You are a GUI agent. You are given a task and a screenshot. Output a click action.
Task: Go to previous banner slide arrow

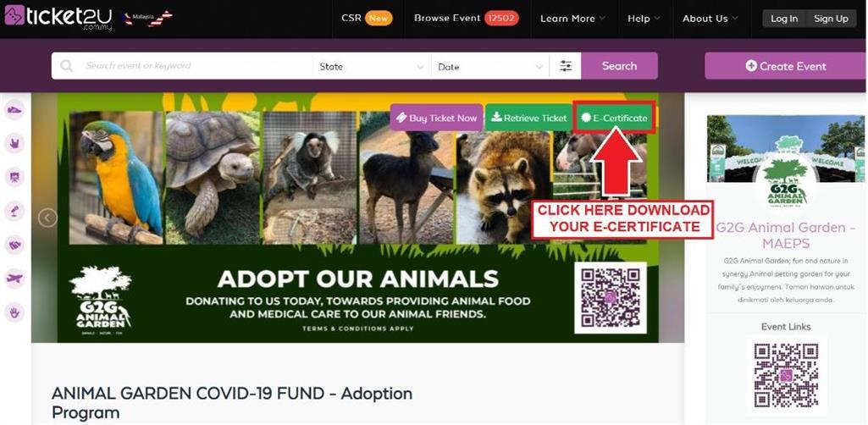coord(47,218)
